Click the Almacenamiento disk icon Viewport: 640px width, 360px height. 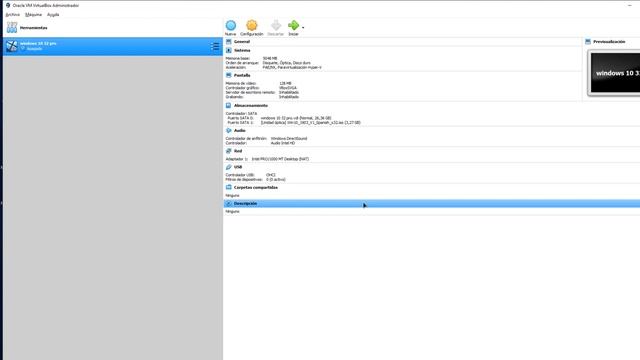click(229, 105)
